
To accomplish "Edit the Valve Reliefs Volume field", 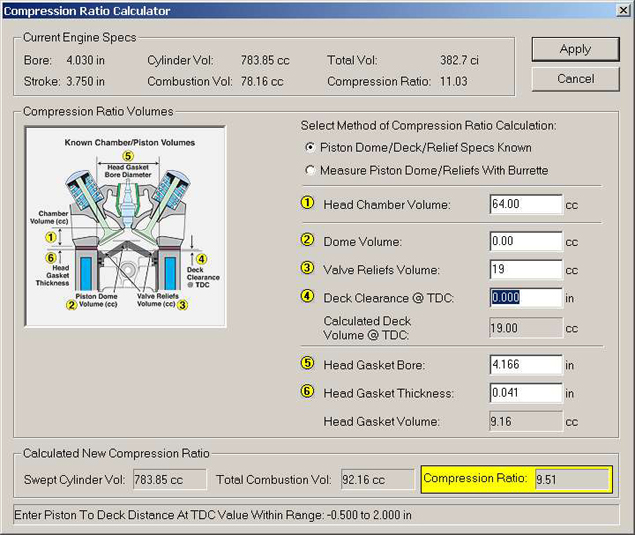I will (526, 269).
